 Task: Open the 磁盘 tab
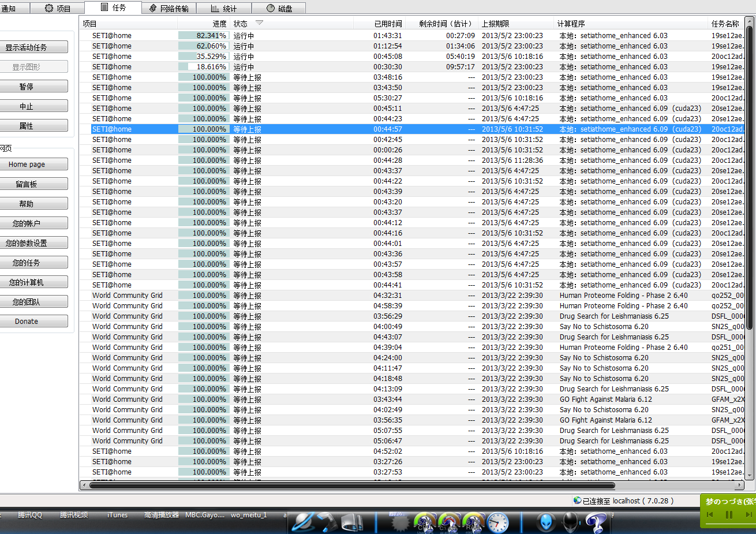(x=279, y=8)
